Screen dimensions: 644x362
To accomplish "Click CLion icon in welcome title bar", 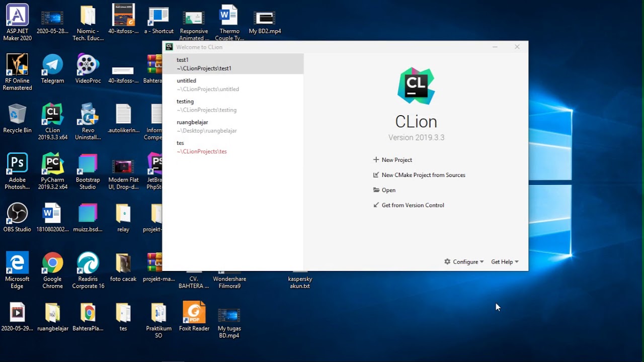I will pos(169,47).
